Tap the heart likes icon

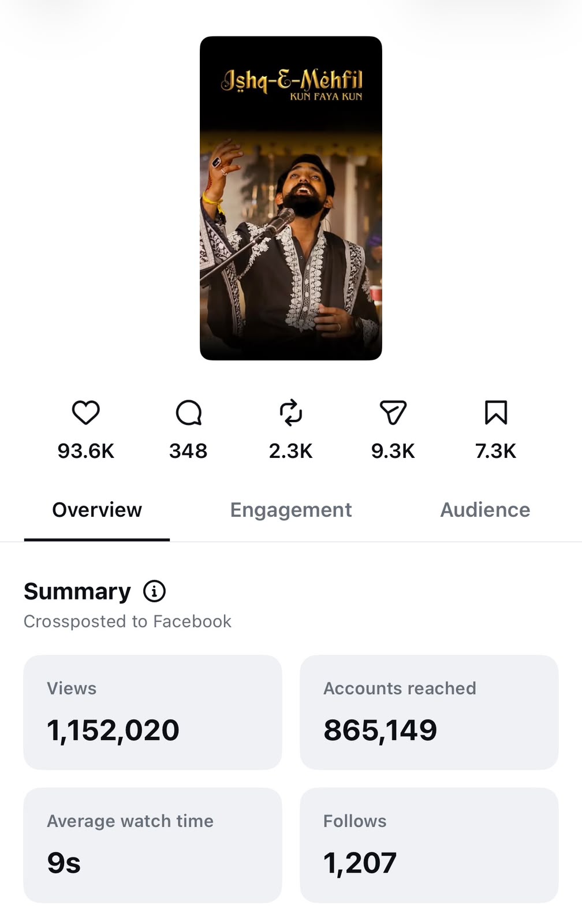85,413
